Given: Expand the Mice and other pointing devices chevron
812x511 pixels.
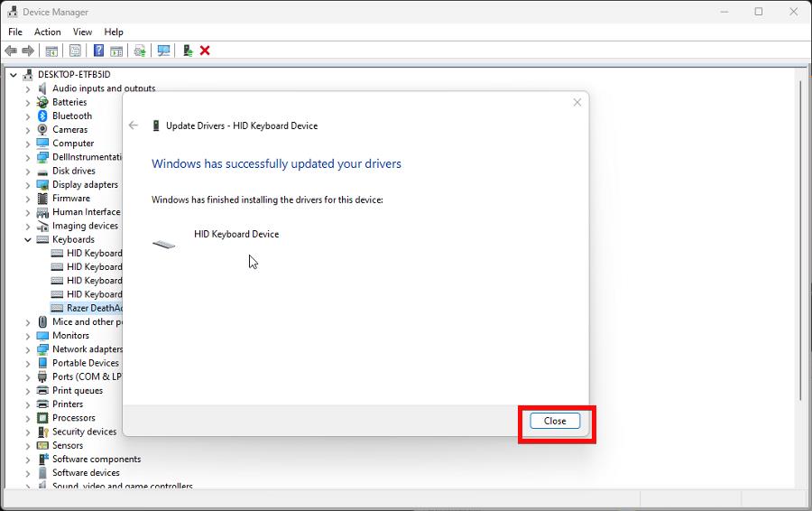Looking at the screenshot, I should (x=28, y=321).
